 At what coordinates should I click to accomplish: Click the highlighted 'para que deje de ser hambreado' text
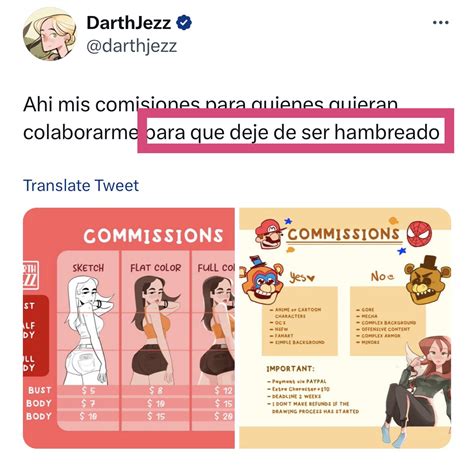click(293, 132)
